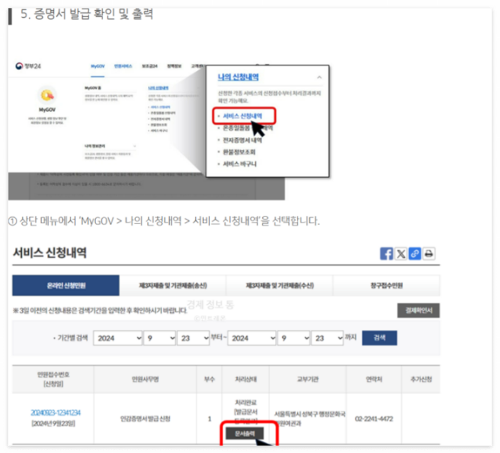
Task: Click the 서울특별시 성북구 issuing office cell
Action: click(308, 419)
